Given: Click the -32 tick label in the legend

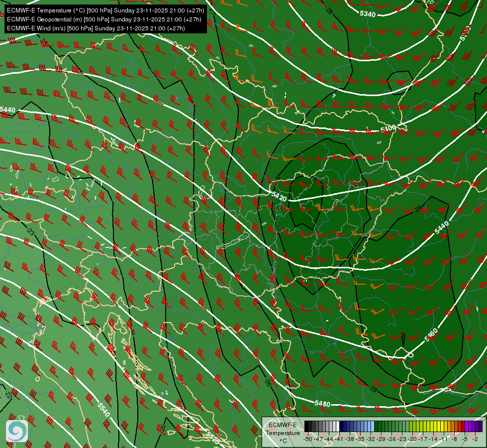Looking at the screenshot, I should point(371,440).
